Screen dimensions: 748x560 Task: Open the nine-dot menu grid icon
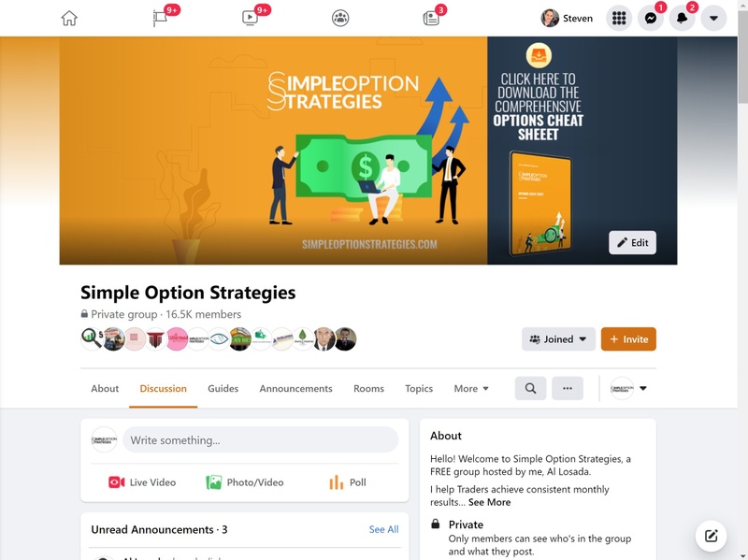click(619, 18)
